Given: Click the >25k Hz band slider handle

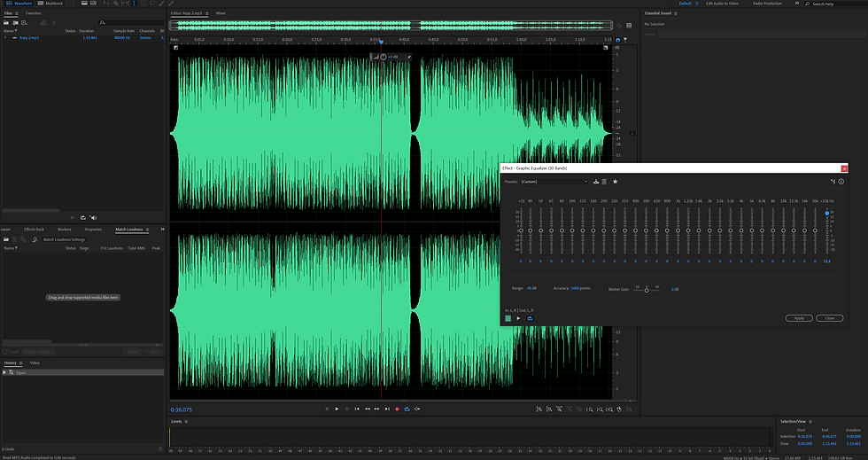Looking at the screenshot, I should (x=827, y=213).
